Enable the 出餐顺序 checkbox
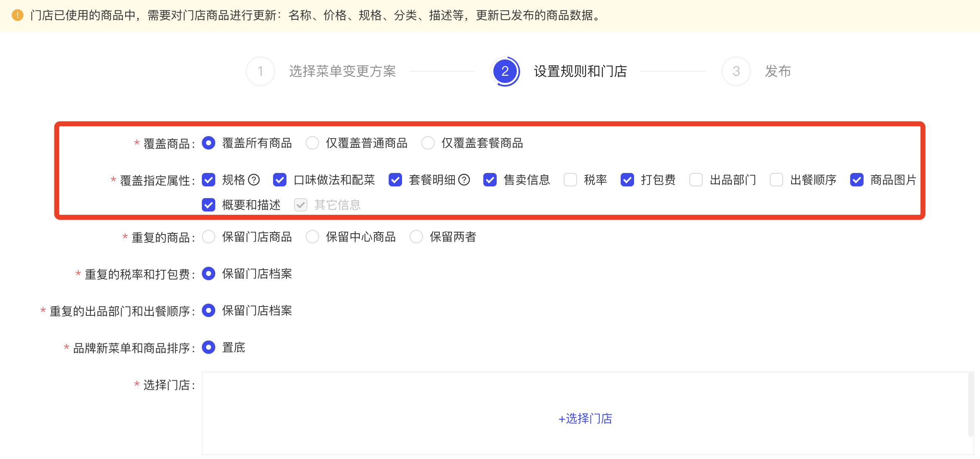 (x=776, y=180)
